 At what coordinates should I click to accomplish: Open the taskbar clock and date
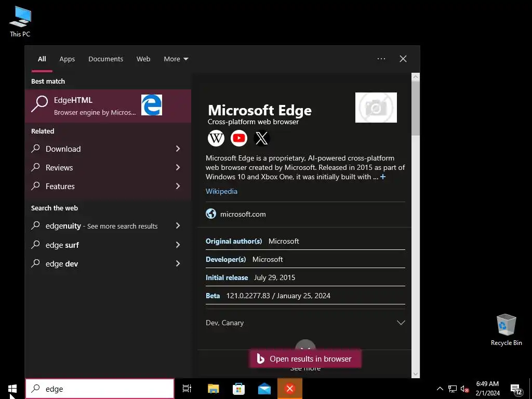[487, 389]
